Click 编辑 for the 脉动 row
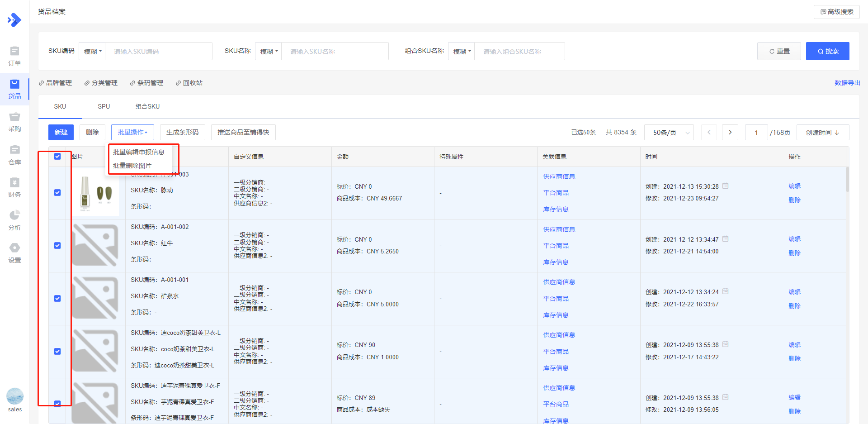 point(795,186)
